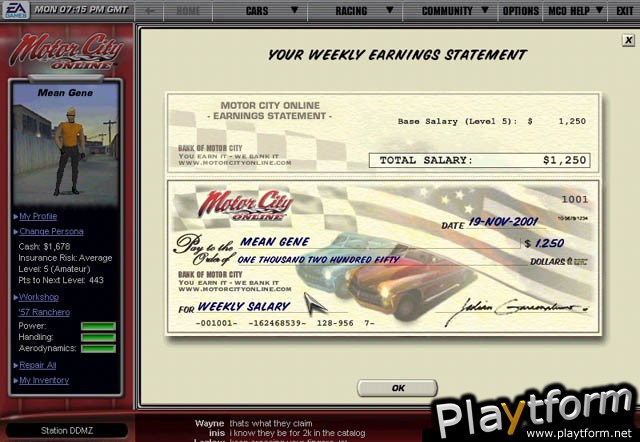The width and height of the screenshot is (640, 442).
Task: Click the Change Persona link
Action: 51,231
